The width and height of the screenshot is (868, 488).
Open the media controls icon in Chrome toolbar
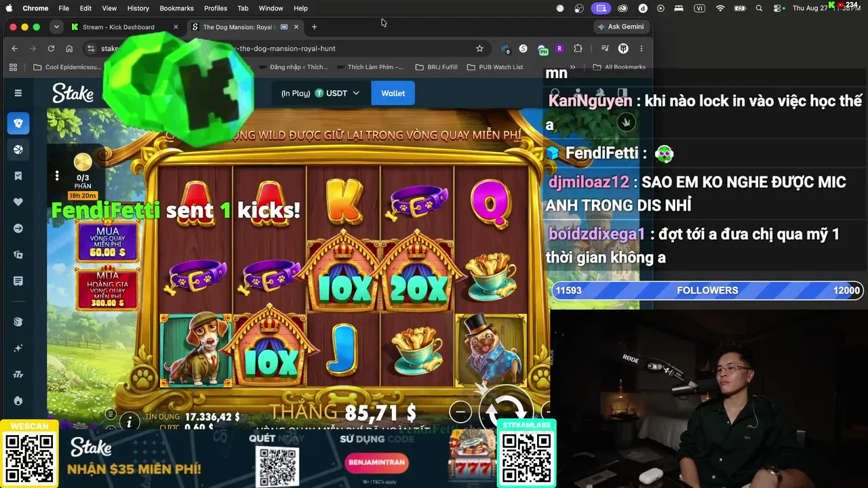click(x=606, y=48)
